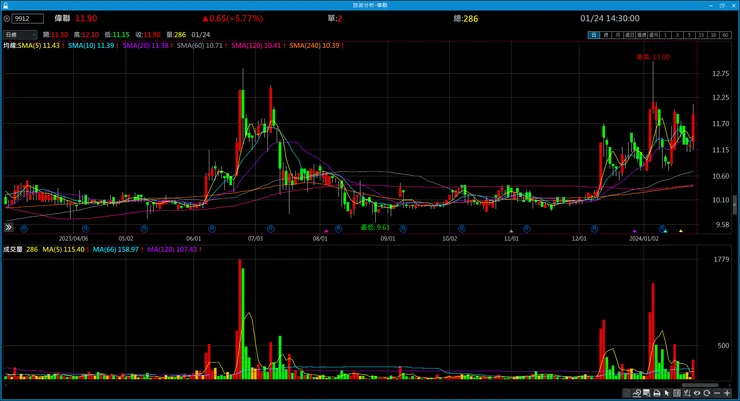Click the circled 月 marker right of 09/01
Viewport: 740px width, 401px height.
(403, 229)
